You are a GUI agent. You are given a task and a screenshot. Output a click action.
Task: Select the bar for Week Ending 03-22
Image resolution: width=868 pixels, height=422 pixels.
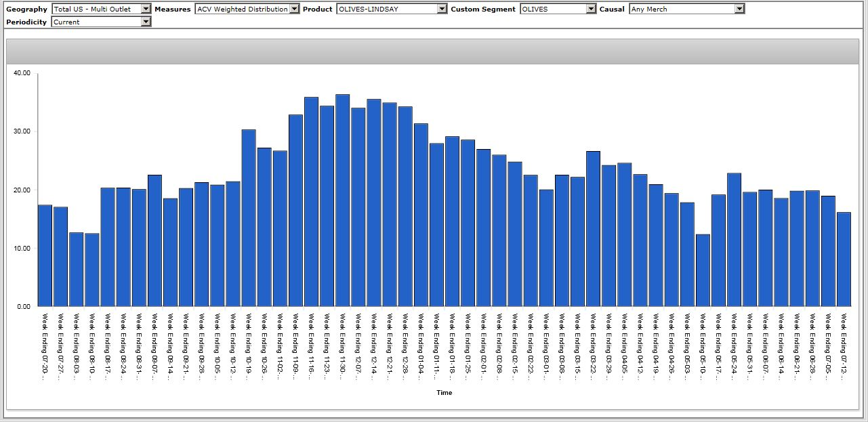(593, 229)
